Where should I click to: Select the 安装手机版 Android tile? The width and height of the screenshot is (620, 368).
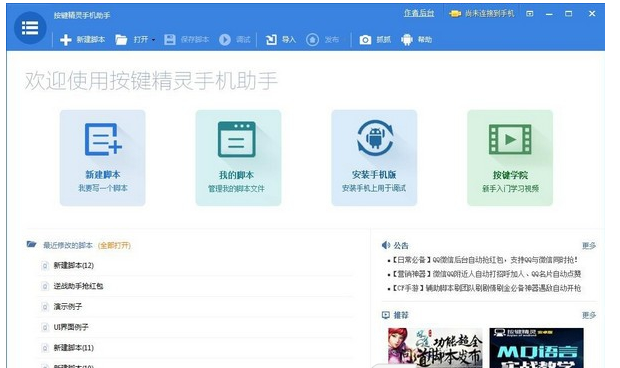[x=374, y=158]
